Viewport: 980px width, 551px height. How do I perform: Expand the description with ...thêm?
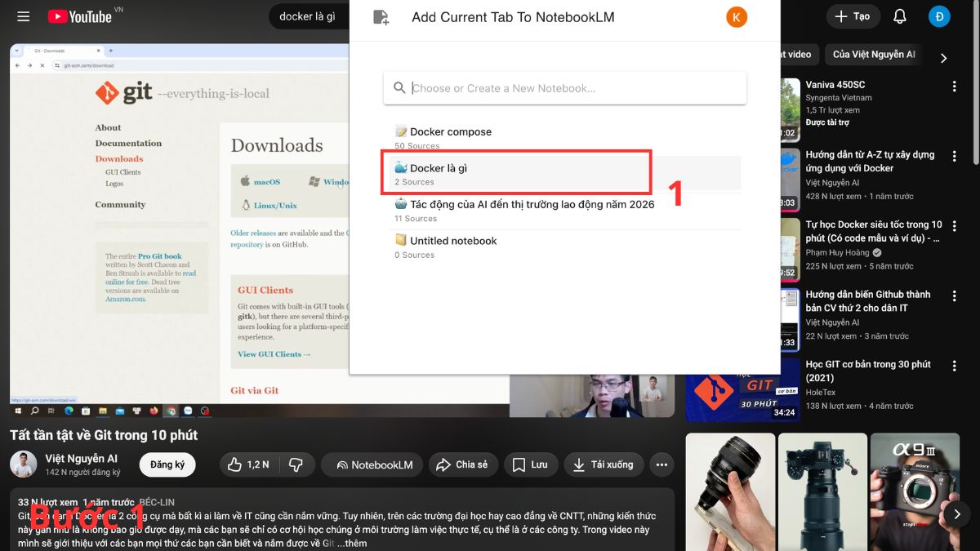352,543
